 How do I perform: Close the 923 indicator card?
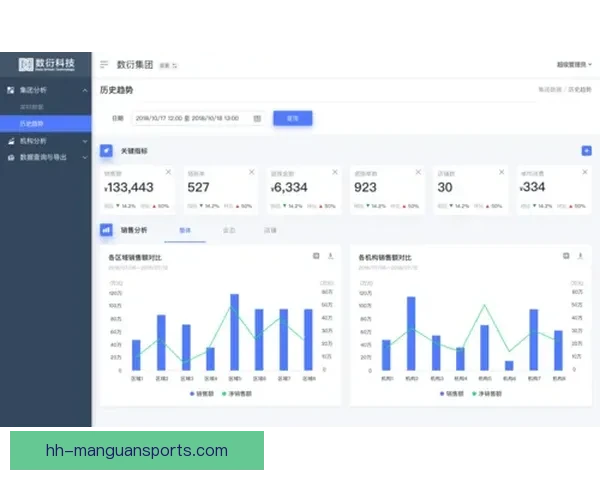pyautogui.click(x=418, y=172)
